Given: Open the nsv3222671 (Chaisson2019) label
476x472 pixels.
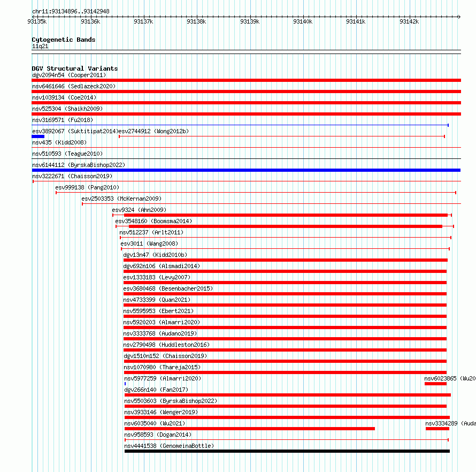Looking at the screenshot, I should pyautogui.click(x=72, y=176).
